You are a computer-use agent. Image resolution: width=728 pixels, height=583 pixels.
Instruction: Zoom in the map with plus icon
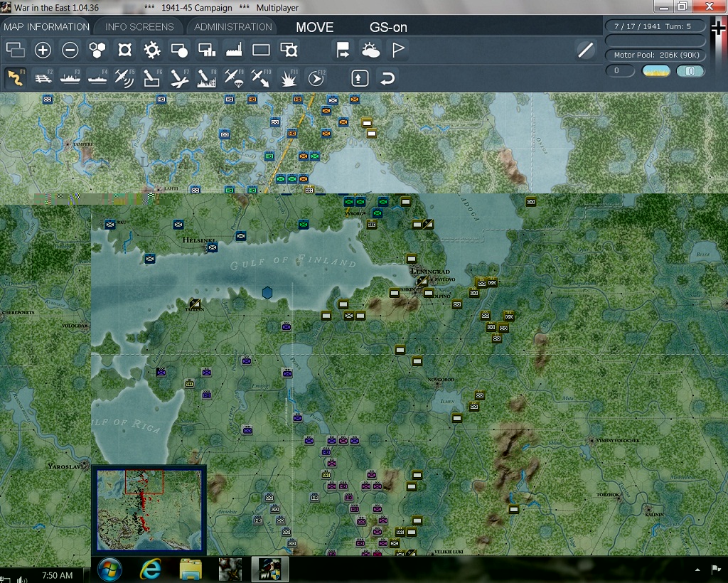[43, 50]
